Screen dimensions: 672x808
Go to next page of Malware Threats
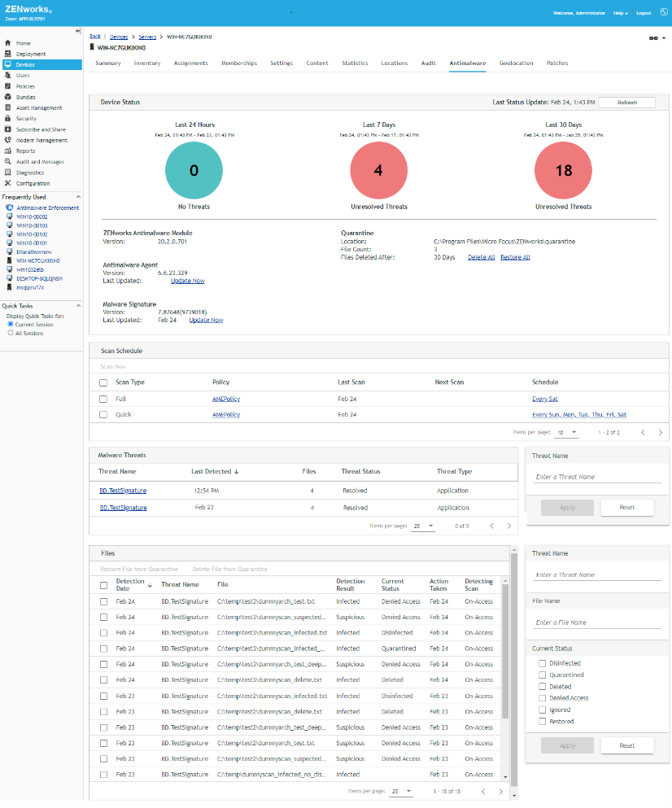[x=509, y=526]
